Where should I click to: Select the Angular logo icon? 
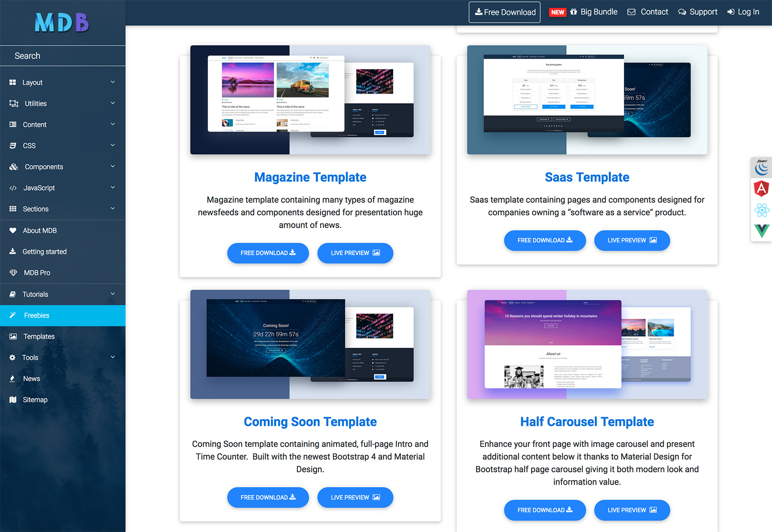(762, 189)
